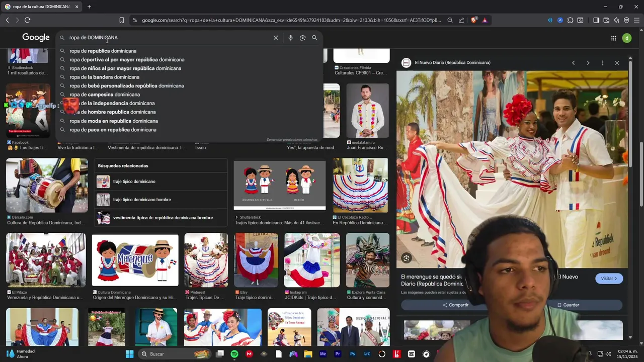The height and width of the screenshot is (362, 644).
Task: Go to the Google logo homepage
Action: click(x=36, y=38)
